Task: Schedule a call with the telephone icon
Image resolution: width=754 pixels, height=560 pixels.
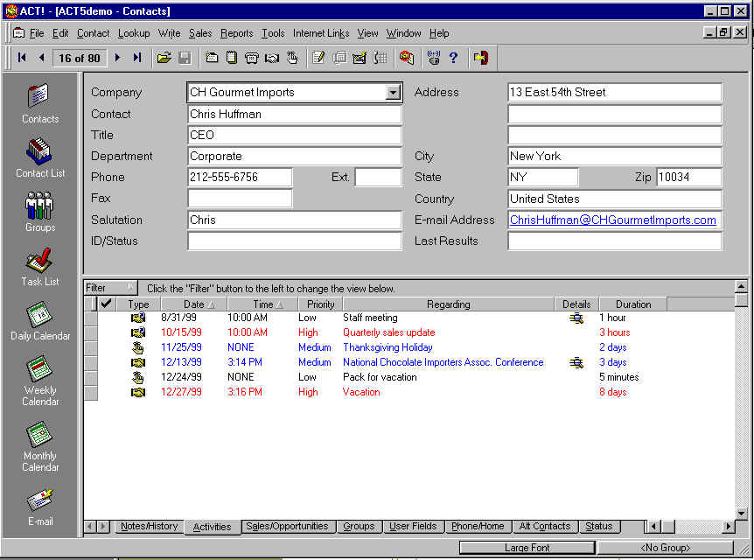Action: click(x=252, y=58)
